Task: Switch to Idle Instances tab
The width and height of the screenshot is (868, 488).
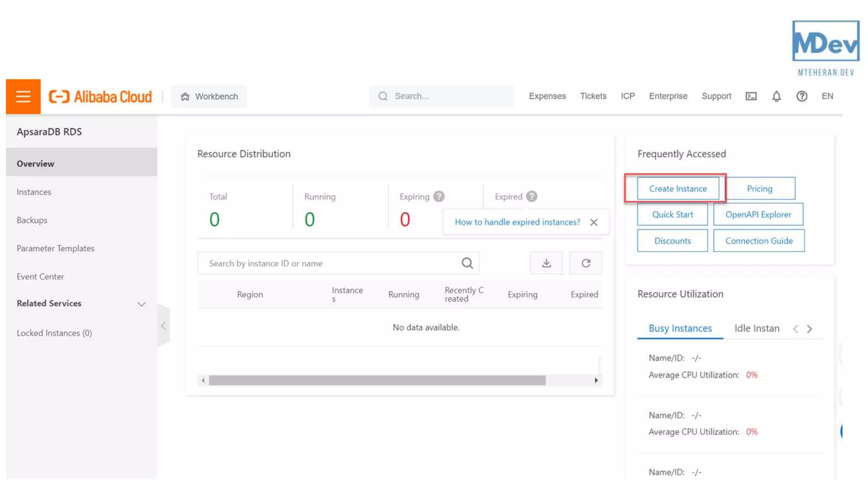Action: pos(757,328)
